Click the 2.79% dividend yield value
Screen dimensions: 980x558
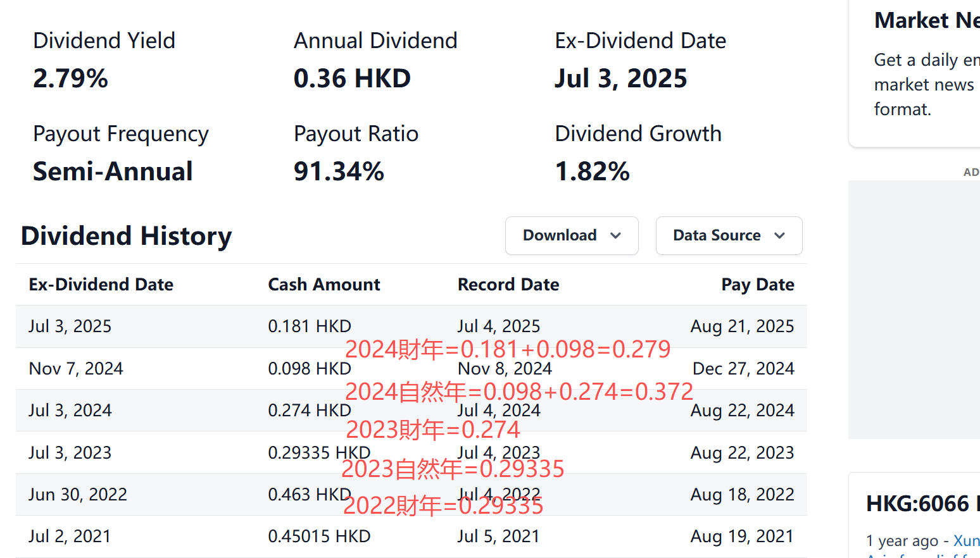[71, 78]
